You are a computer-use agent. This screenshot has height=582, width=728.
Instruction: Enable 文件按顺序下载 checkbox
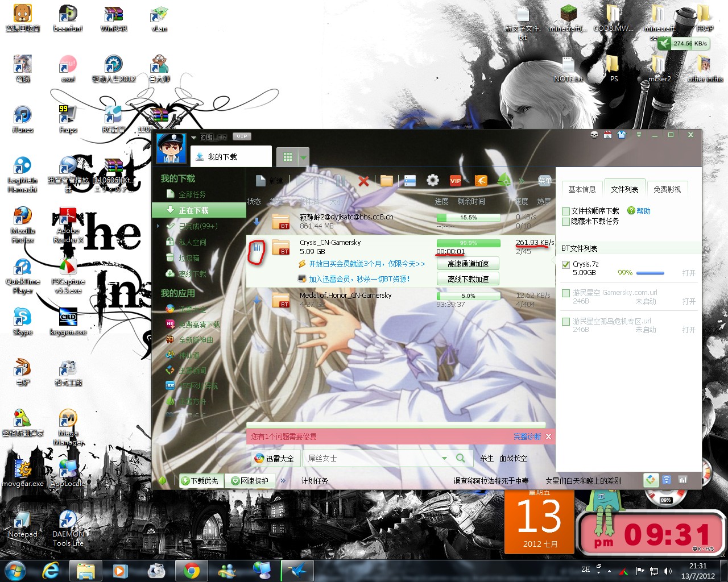tap(566, 211)
